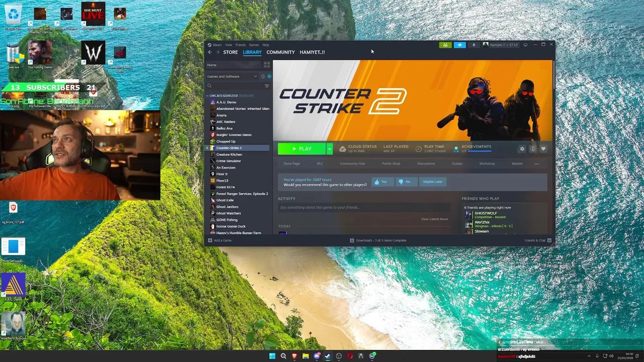
Task: Open the green friends list button
Action: [445, 45]
